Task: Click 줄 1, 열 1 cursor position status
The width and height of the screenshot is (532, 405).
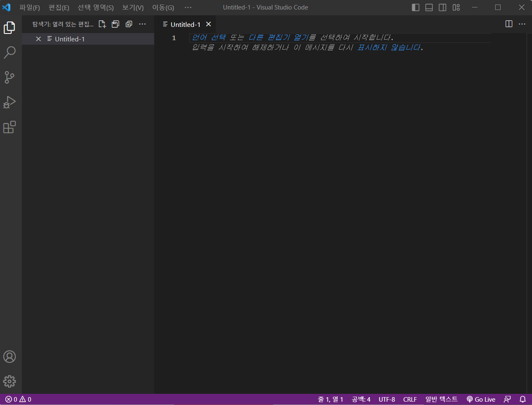Action: click(x=330, y=400)
